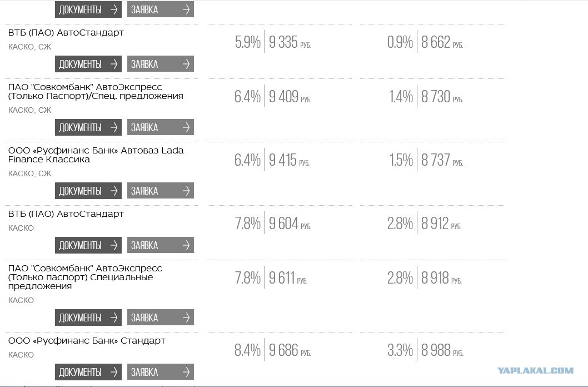Click the 9 335 руб. payment amount
The image size is (588, 387).
coord(290,42)
